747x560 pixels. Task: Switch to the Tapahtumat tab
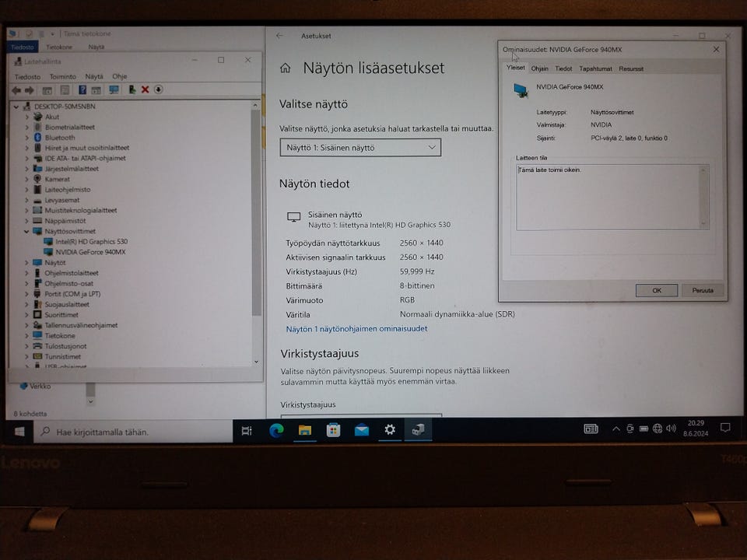[x=595, y=68]
